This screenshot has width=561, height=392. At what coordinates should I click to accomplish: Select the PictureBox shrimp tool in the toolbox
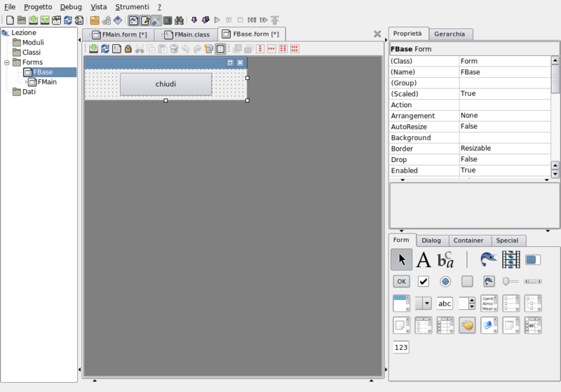(489, 259)
